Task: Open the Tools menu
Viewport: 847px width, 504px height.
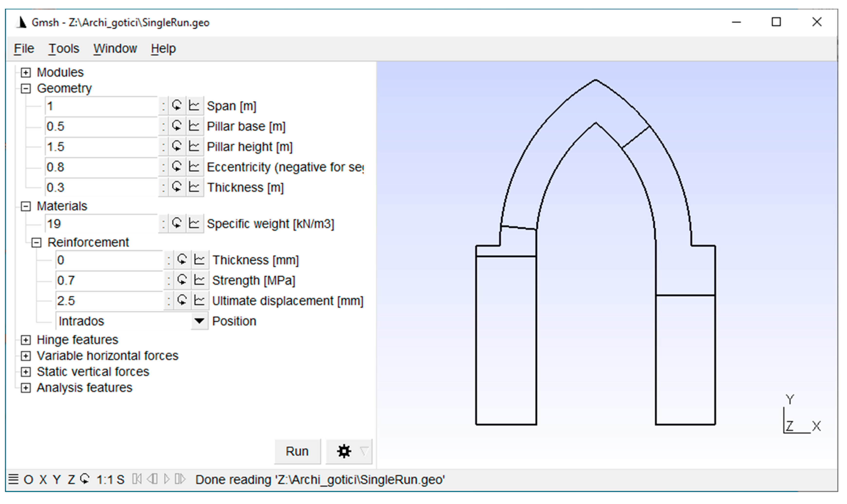Action: 64,49
